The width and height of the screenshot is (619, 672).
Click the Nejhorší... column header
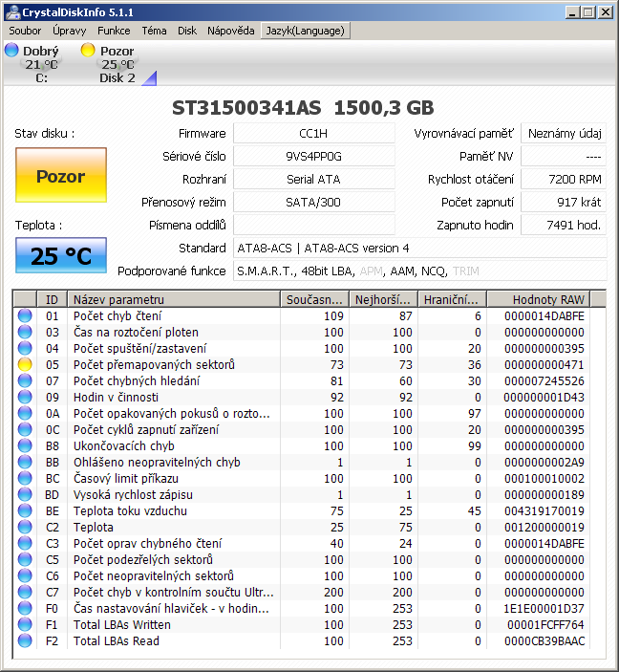click(383, 299)
